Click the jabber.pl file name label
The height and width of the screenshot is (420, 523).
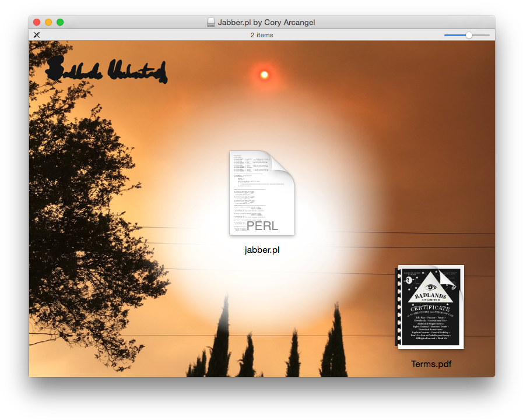(x=262, y=250)
